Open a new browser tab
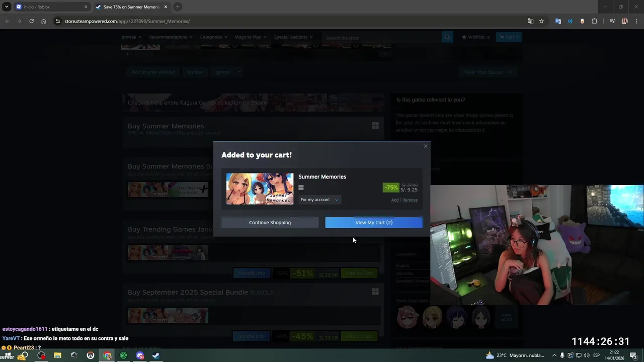This screenshot has width=644, height=362. click(178, 7)
